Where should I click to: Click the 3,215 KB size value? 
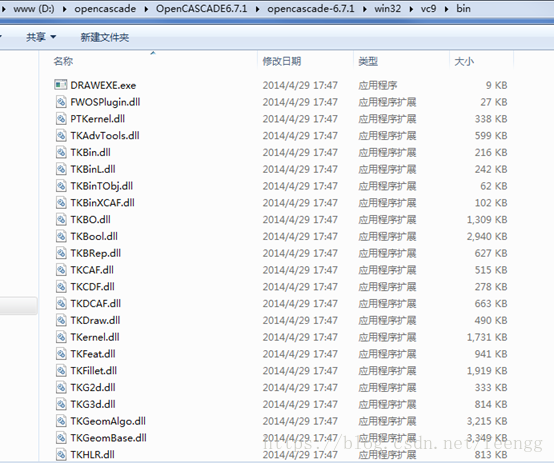pyautogui.click(x=487, y=421)
